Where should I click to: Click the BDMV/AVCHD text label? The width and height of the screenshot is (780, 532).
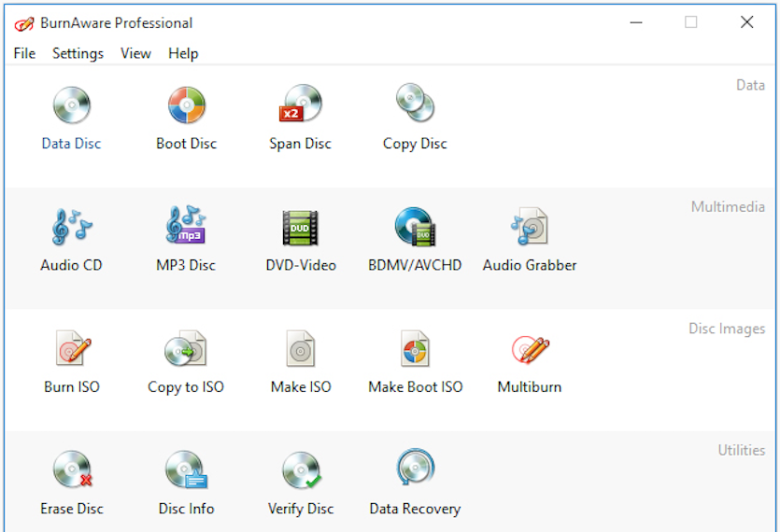(415, 265)
